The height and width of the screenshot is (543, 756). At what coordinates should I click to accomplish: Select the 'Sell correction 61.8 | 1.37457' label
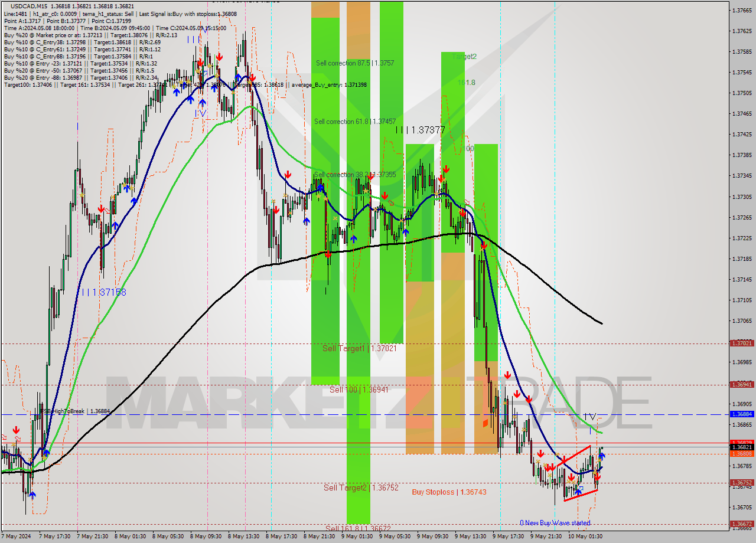pos(355,122)
